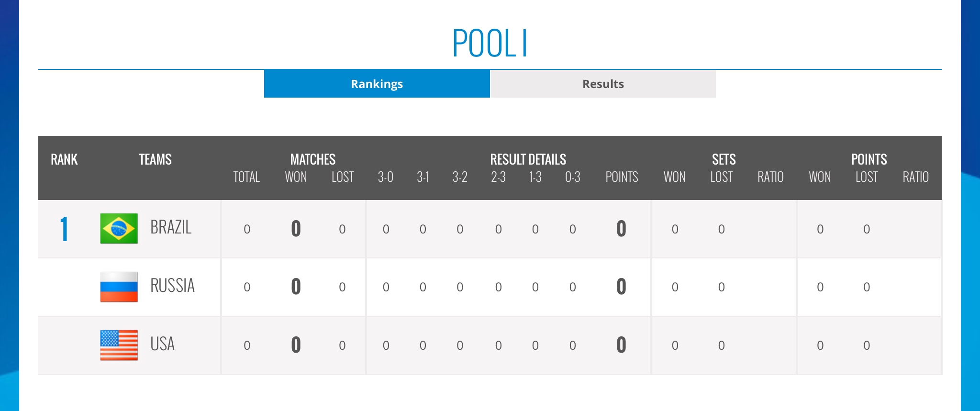Click the 2-3 result subheader
The height and width of the screenshot is (411, 980).
point(498,177)
